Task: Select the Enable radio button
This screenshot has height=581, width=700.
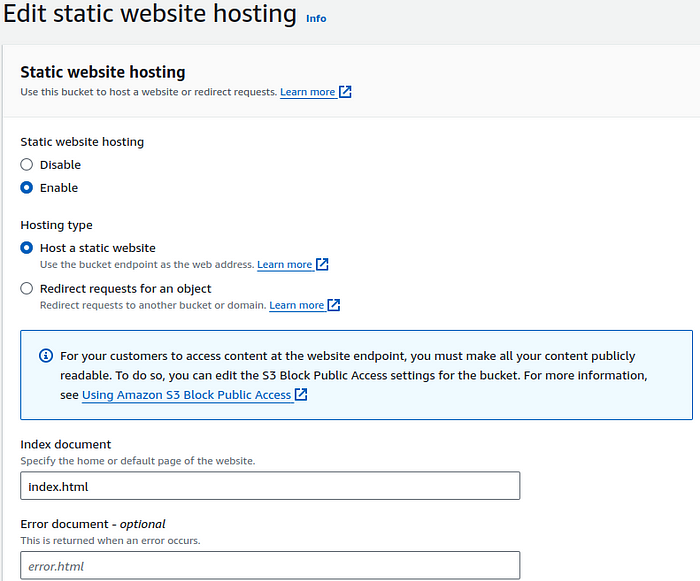Action: (x=27, y=188)
